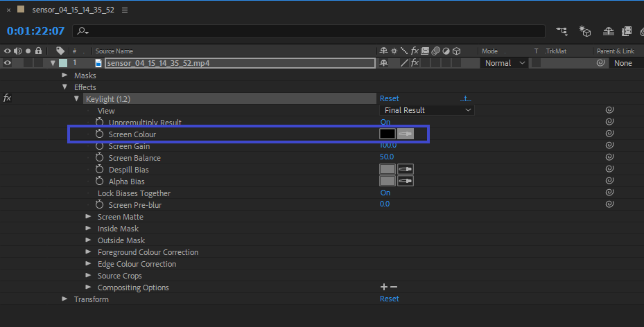Screen dimensions: 644x327
Task: Toggle Draft 3D icon in timeline header
Action: 584,31
